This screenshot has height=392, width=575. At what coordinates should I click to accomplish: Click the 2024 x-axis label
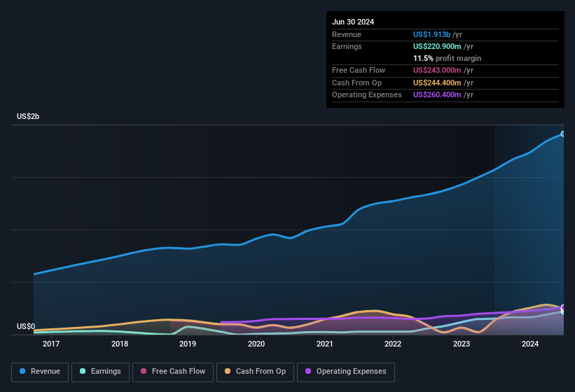(x=530, y=344)
